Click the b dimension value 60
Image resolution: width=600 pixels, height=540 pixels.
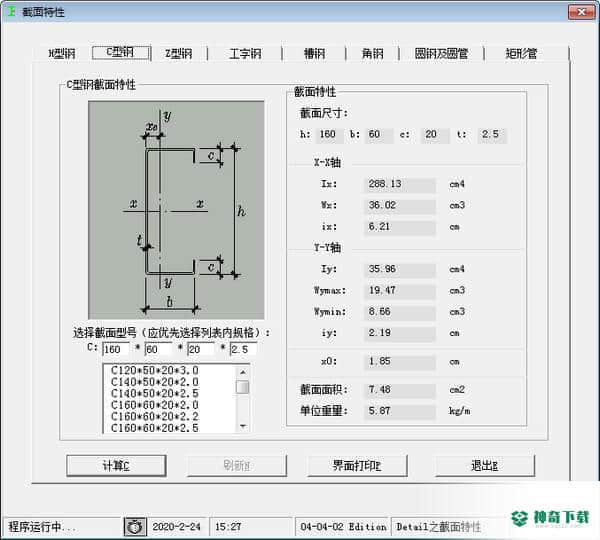[379, 135]
